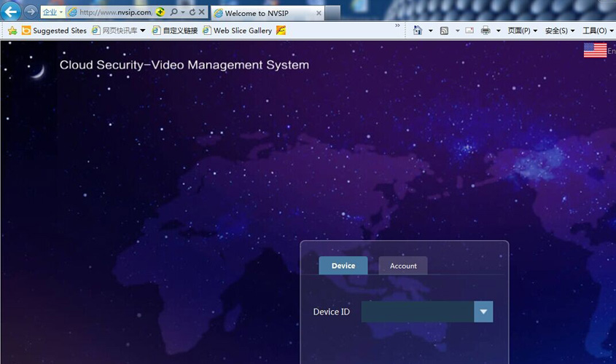Switch to the Account login tab
Screen dimensions: 616x364
(x=403, y=266)
